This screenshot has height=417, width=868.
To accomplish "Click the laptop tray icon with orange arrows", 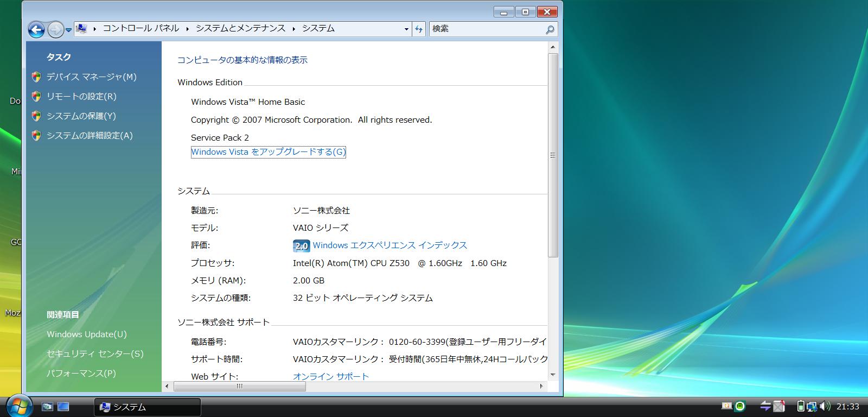I will tap(727, 406).
